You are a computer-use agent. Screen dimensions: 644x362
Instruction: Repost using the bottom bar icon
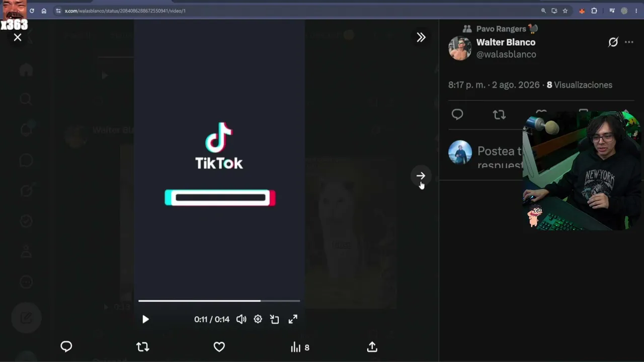tap(143, 347)
